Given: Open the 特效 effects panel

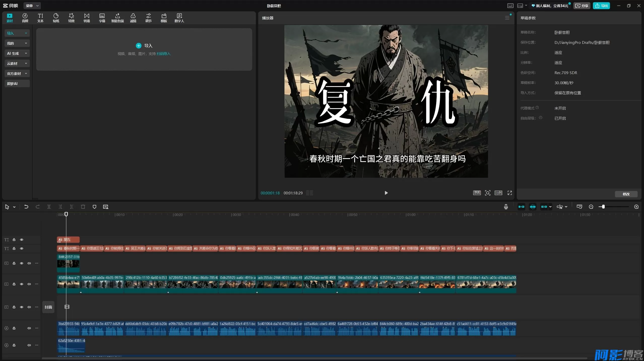Looking at the screenshot, I should 71,18.
